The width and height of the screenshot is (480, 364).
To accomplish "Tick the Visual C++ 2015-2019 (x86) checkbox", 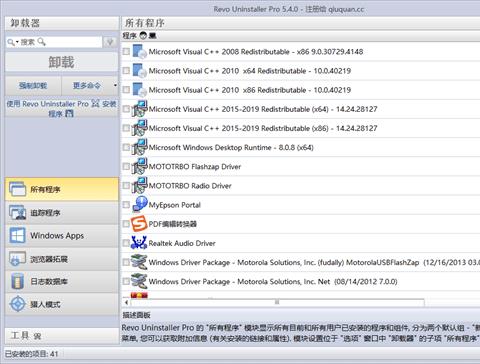I will [126, 128].
